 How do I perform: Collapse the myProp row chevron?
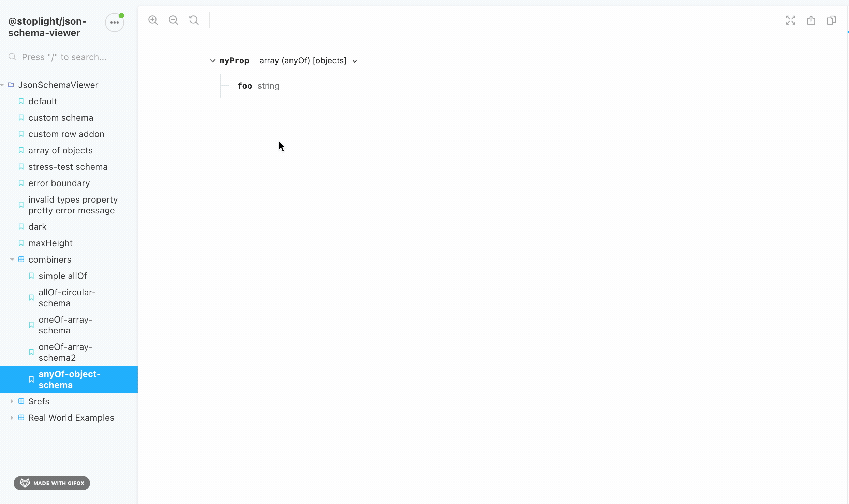coord(212,61)
